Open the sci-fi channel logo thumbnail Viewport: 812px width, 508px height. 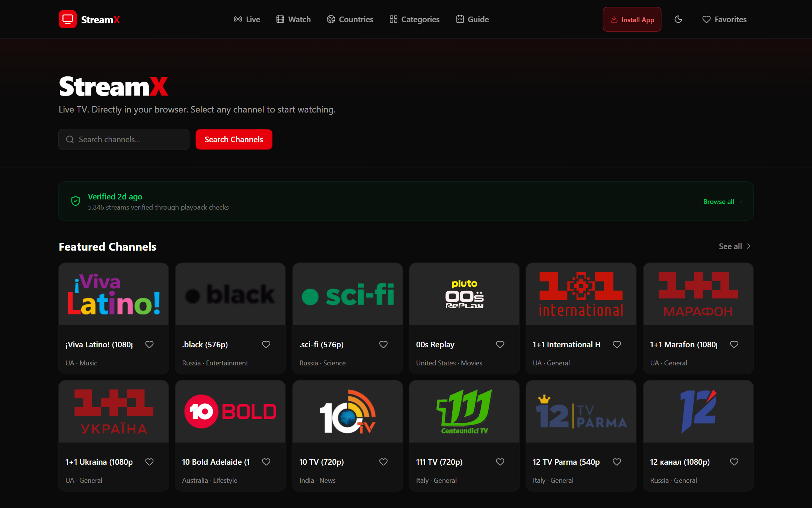point(348,294)
